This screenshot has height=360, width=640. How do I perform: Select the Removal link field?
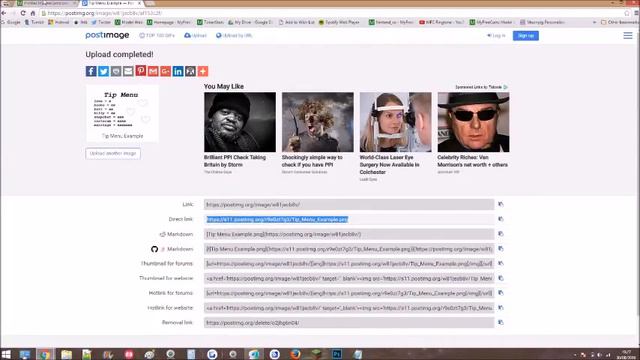[349, 322]
